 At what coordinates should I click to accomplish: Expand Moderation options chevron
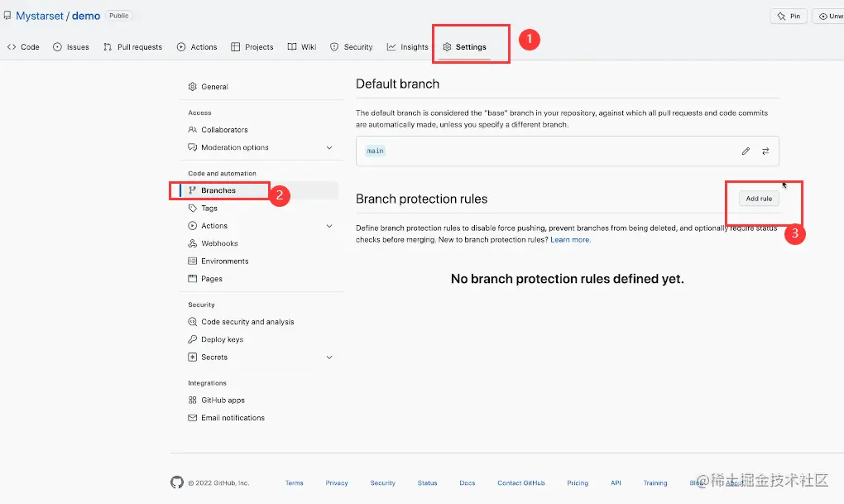click(x=329, y=147)
